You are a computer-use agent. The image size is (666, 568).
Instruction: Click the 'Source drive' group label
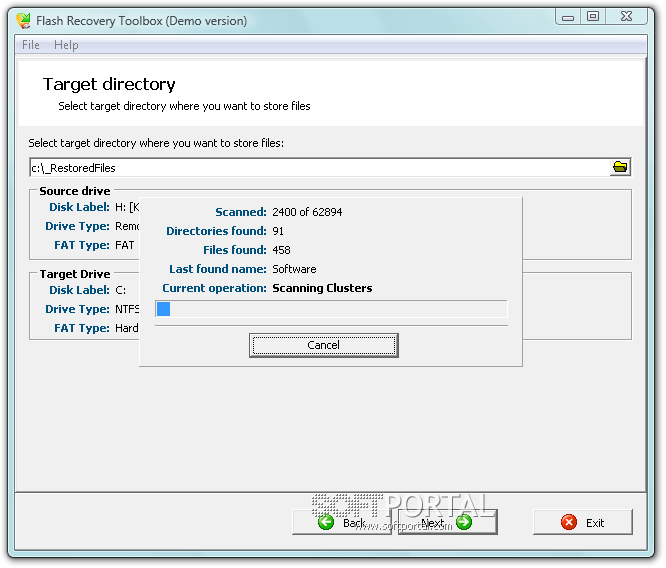click(75, 191)
